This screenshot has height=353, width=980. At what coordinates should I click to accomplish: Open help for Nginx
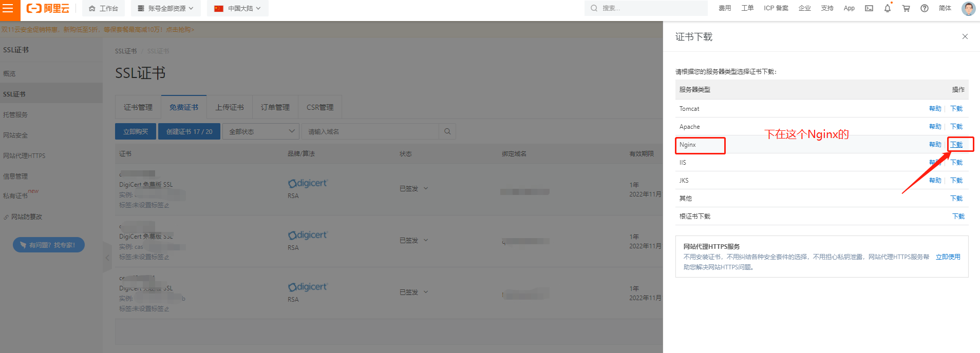click(x=935, y=145)
